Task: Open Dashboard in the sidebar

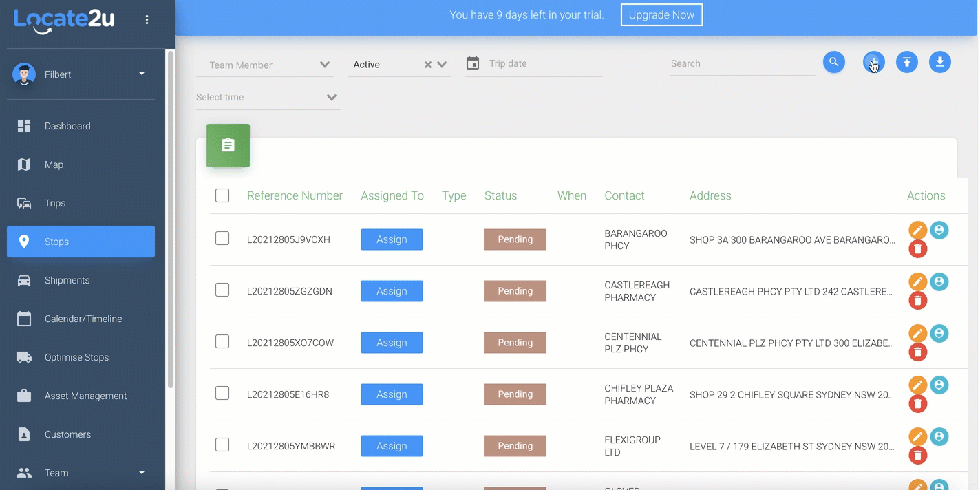Action: tap(81, 126)
